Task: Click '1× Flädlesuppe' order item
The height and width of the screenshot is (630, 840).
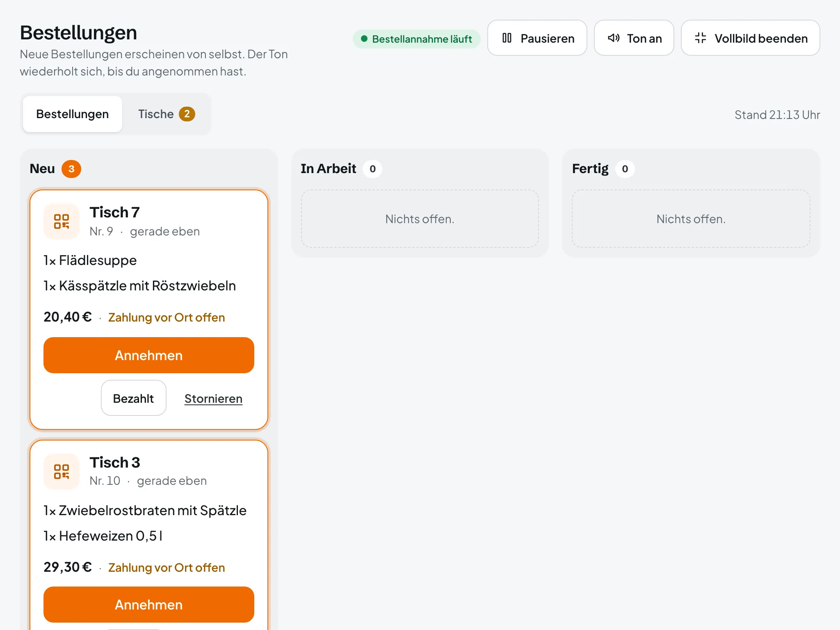Action: coord(90,260)
